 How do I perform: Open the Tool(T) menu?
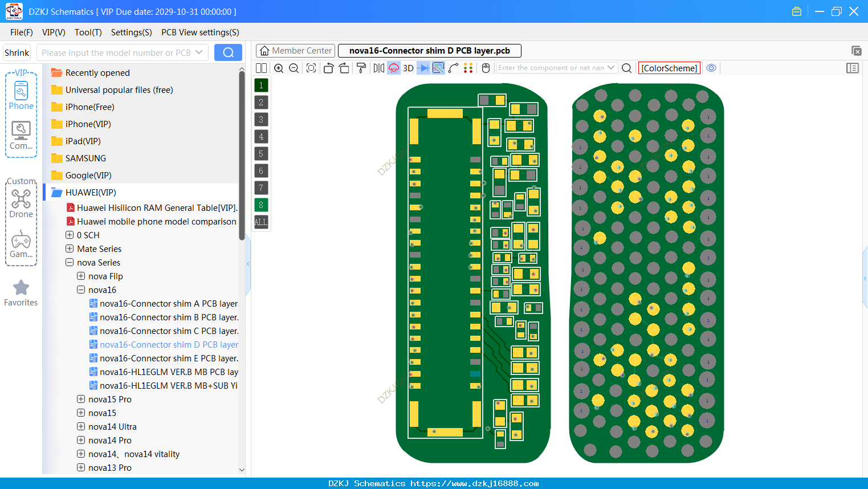[88, 32]
